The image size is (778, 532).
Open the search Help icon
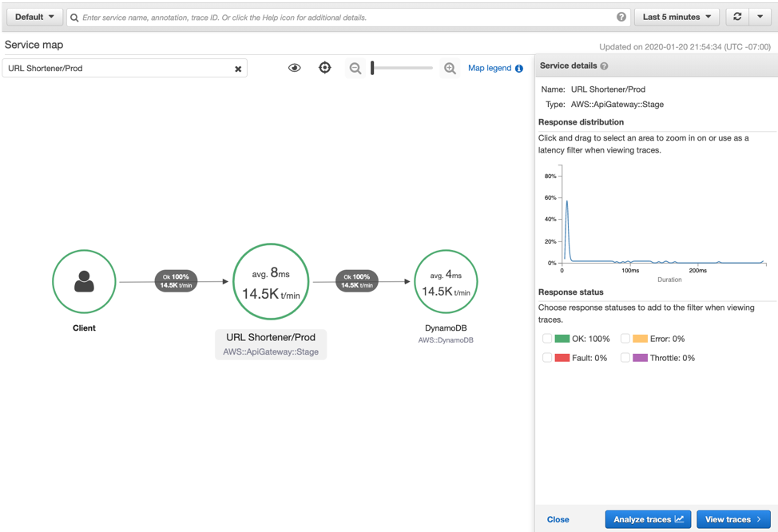pos(621,17)
